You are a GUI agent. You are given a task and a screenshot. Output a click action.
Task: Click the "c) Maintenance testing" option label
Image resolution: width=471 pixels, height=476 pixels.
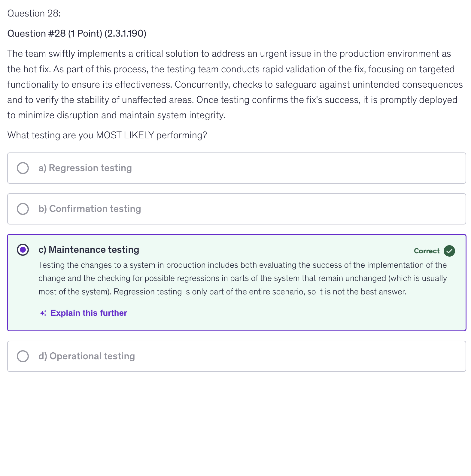tap(89, 250)
